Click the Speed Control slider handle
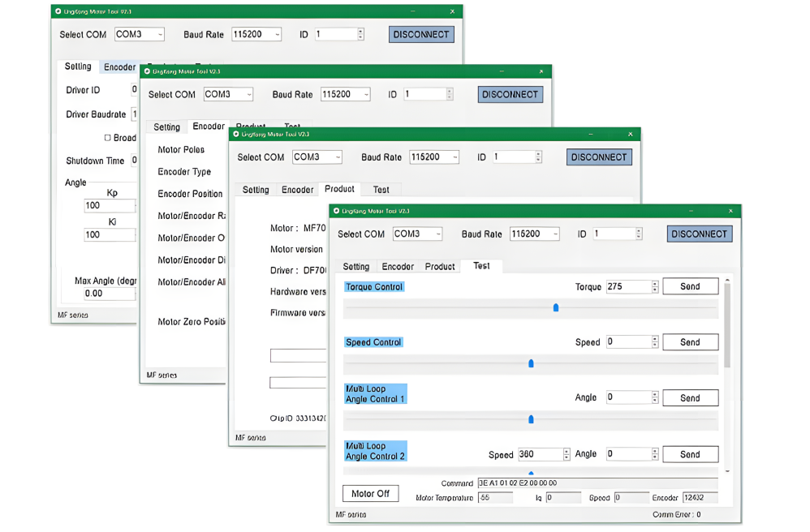 tap(531, 363)
